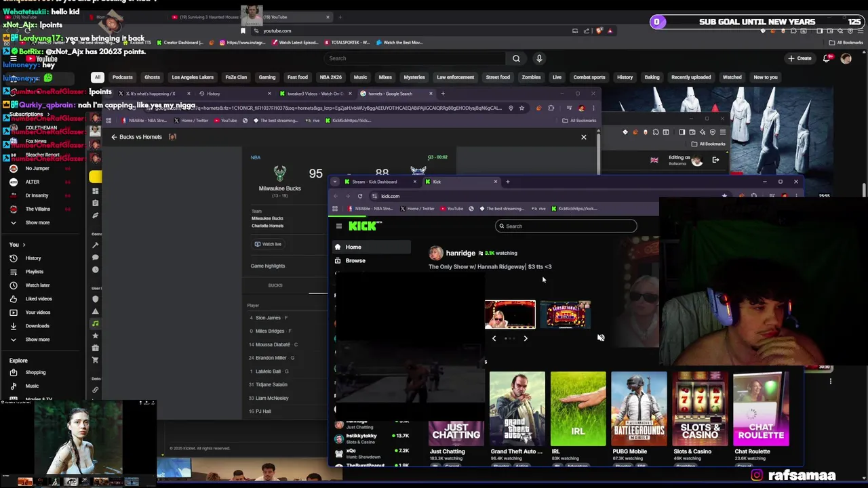
Task: Click the Kick search field
Action: 566,226
